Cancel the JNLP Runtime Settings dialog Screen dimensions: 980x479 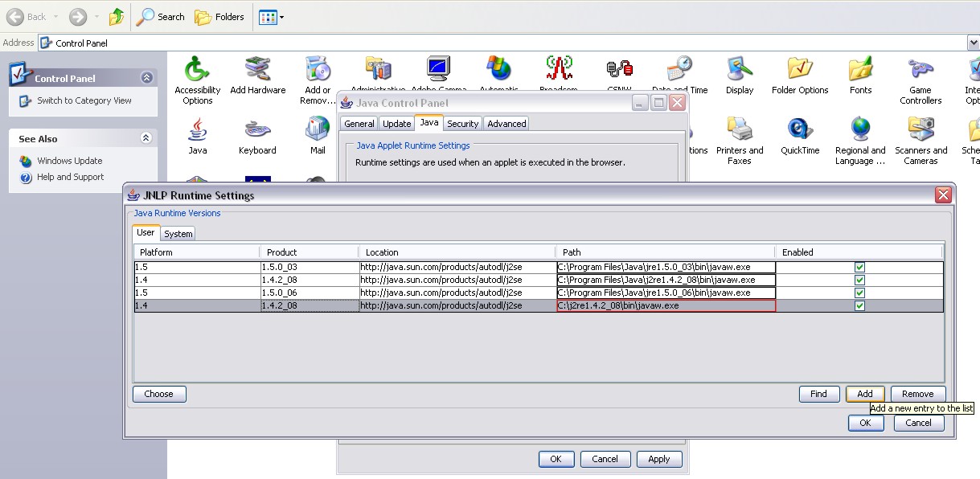[919, 423]
